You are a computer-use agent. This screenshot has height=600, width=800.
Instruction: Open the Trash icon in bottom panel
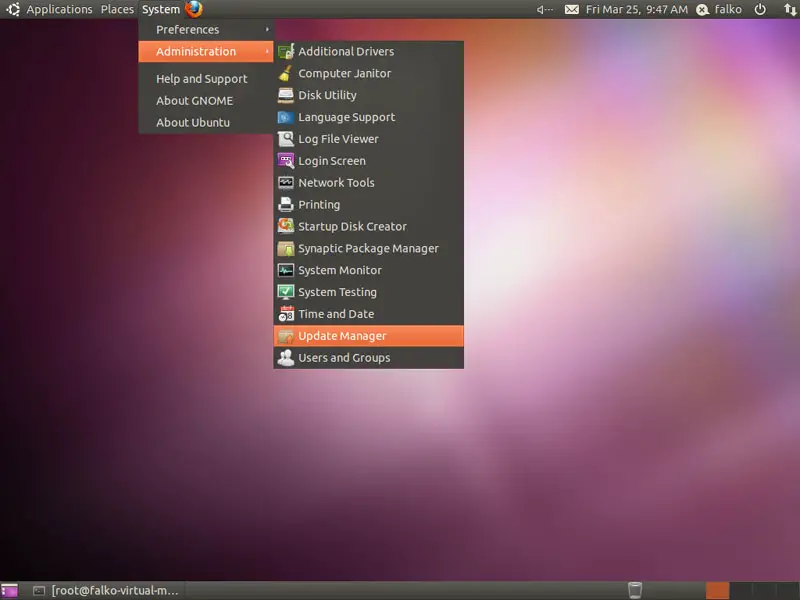tap(635, 590)
